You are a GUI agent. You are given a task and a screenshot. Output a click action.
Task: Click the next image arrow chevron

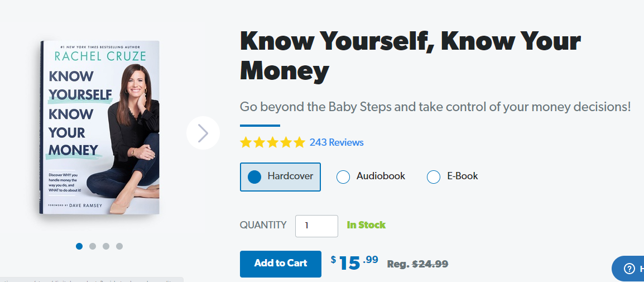(x=203, y=133)
